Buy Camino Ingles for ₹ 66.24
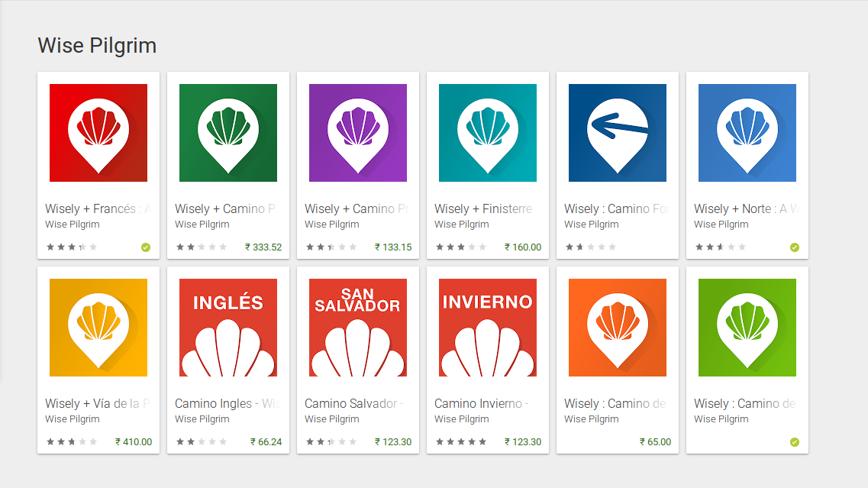 pyautogui.click(x=266, y=442)
